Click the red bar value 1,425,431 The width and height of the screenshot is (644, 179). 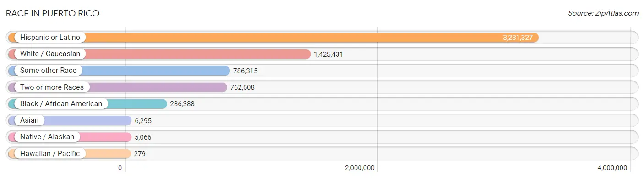[328, 54]
